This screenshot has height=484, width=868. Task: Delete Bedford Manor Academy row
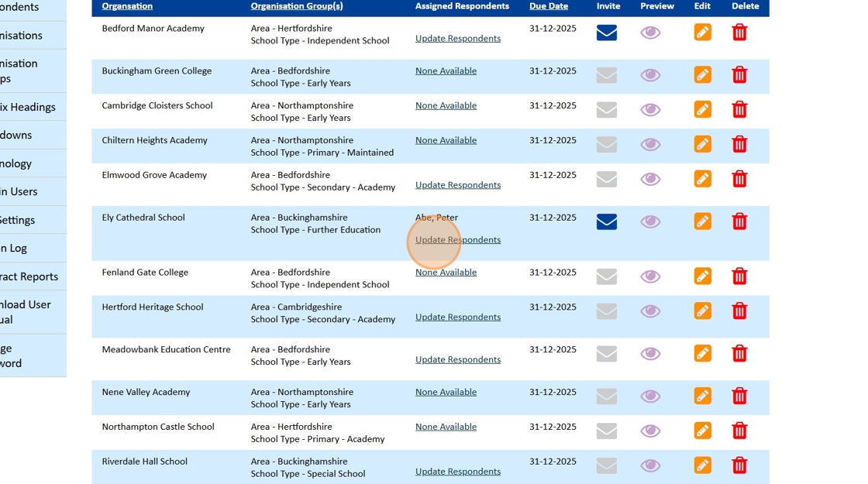point(739,32)
